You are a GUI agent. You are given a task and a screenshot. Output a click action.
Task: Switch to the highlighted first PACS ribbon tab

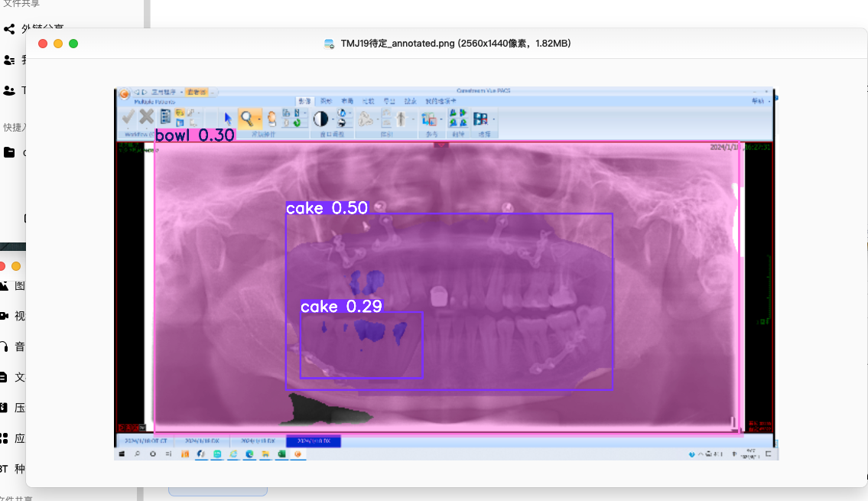pos(304,101)
